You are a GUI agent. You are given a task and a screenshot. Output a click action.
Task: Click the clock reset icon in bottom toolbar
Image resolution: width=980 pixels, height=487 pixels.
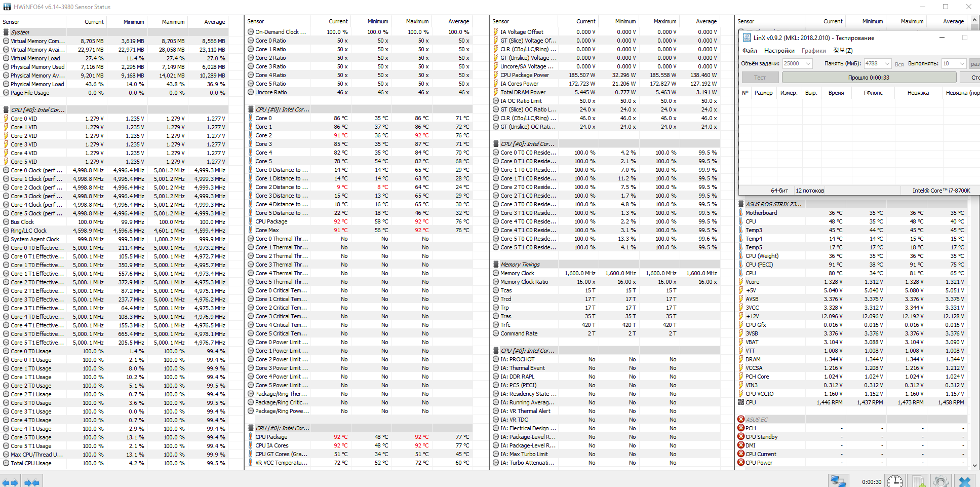coord(895,481)
